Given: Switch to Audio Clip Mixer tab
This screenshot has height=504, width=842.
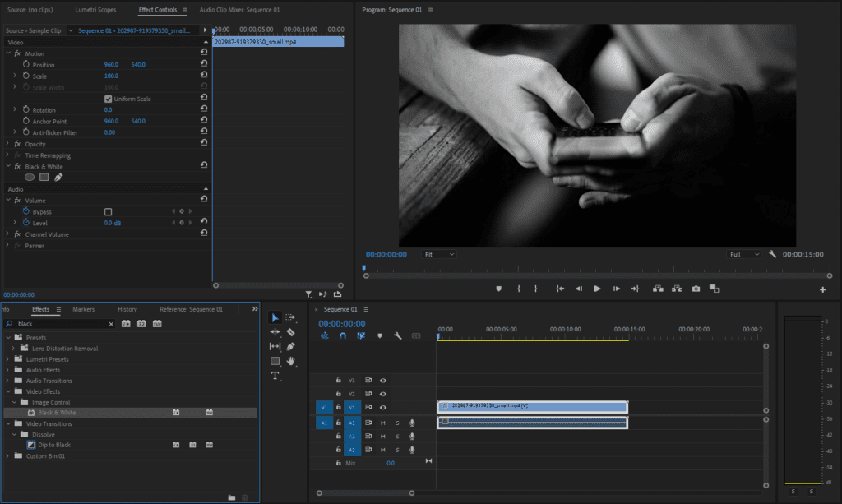Looking at the screenshot, I should point(239,10).
